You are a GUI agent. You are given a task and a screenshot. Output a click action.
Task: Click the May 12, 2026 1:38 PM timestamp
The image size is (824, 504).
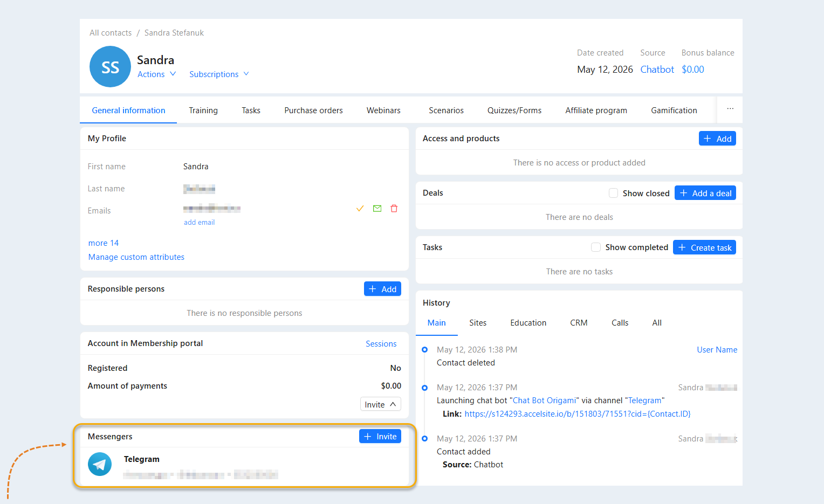click(477, 350)
